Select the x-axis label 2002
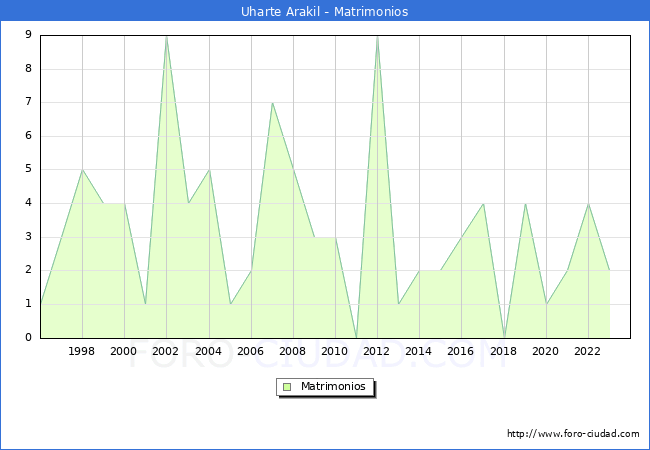650x450 pixels. click(x=165, y=351)
